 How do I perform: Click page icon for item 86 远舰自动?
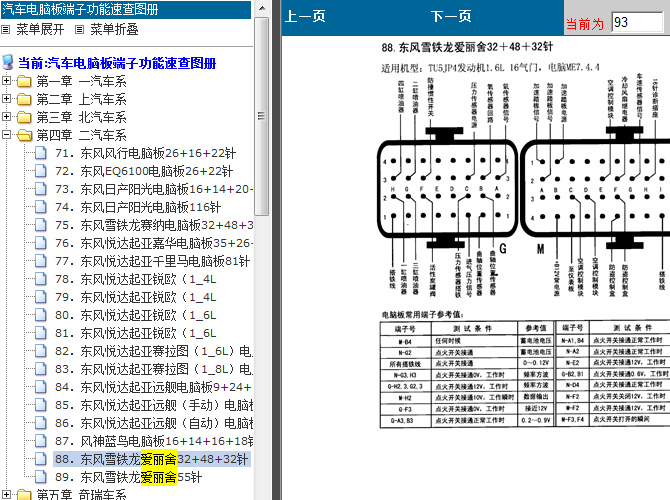coord(41,423)
